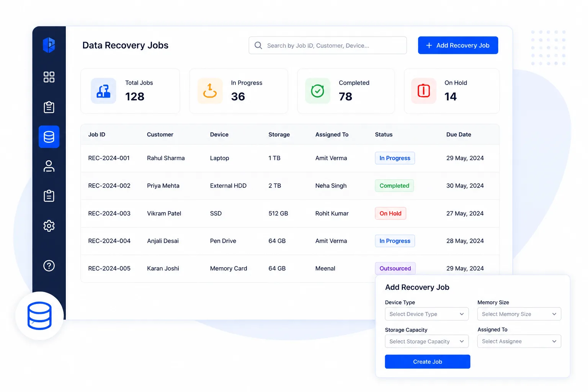Click plus icon in Add Recovery Job
Viewport: 588px width, 392px height.
coord(429,46)
